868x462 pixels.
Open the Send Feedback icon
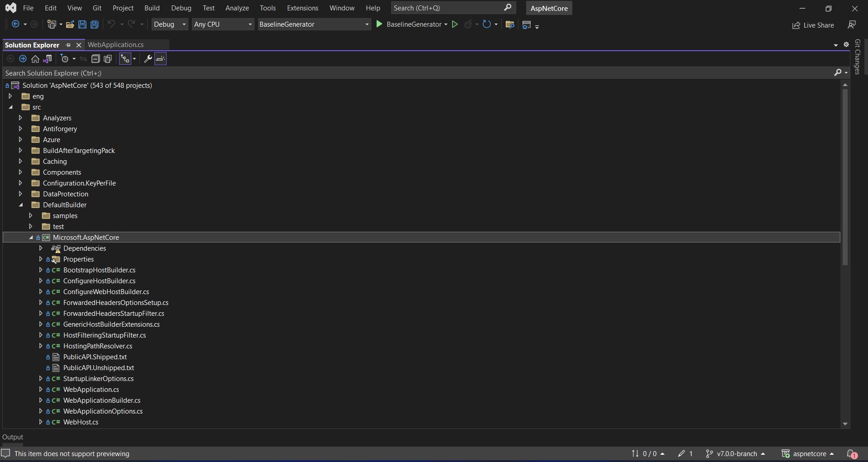tap(852, 24)
